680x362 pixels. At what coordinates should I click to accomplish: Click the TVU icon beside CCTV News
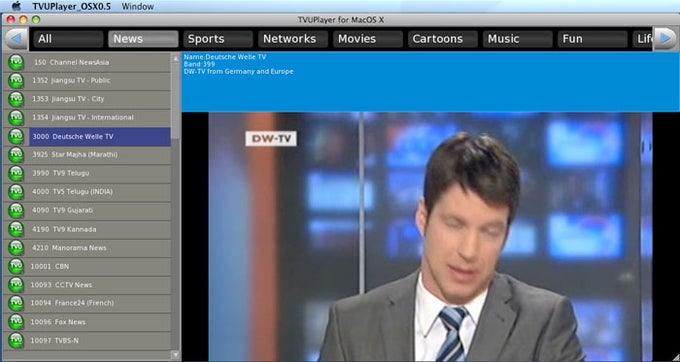coord(16,285)
